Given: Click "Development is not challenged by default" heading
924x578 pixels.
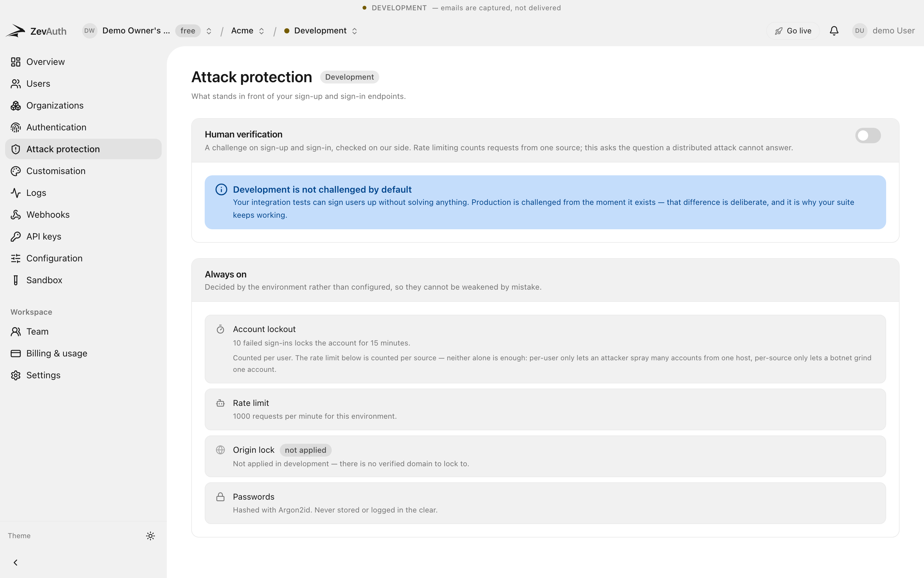Looking at the screenshot, I should 322,189.
